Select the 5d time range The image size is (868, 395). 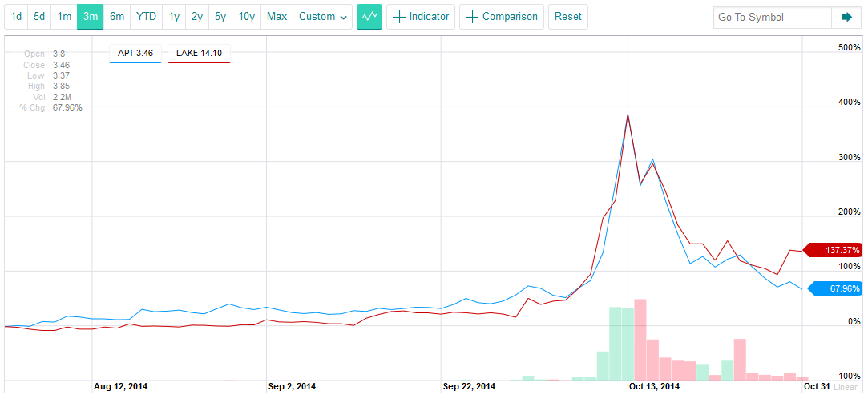(x=39, y=17)
